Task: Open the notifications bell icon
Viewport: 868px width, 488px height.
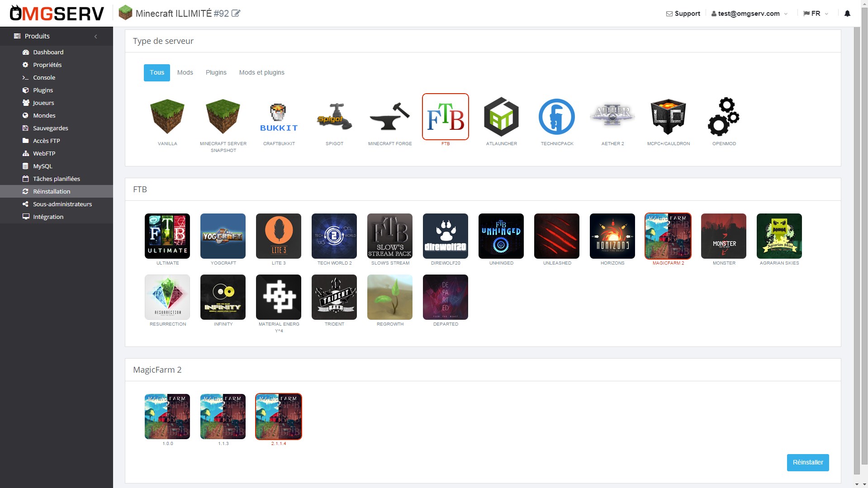Action: click(847, 14)
